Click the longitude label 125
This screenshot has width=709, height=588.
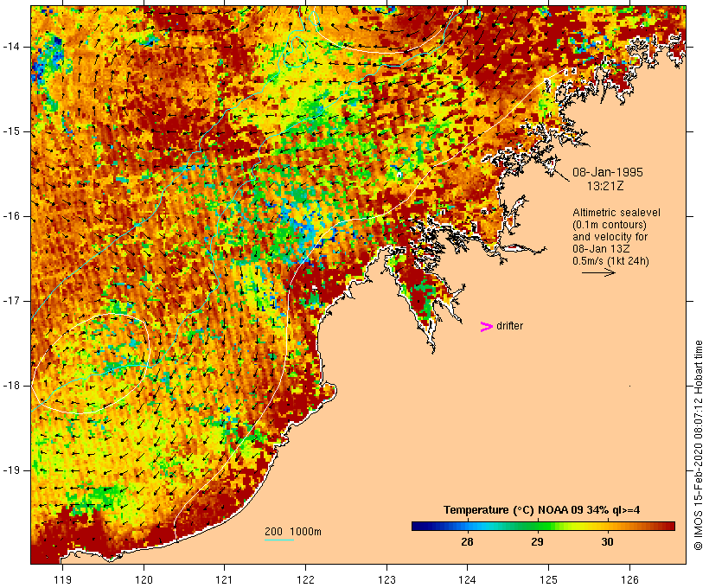548,579
